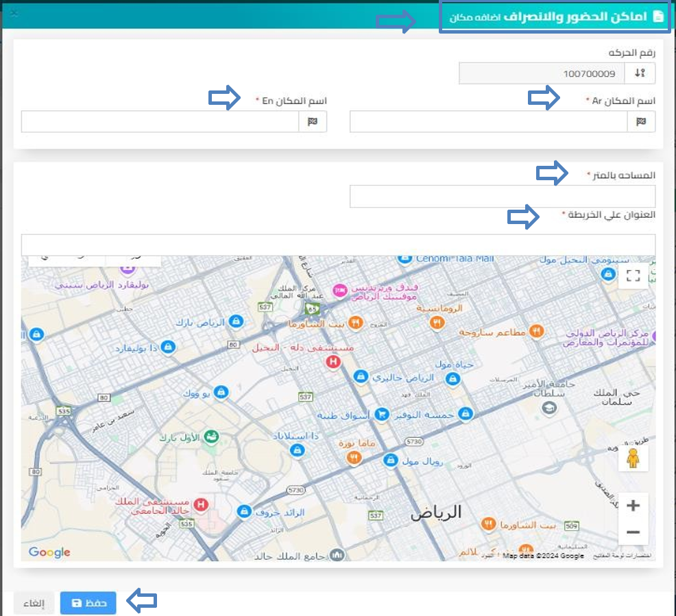The image size is (676, 616).
Task: Focus the العنوان علي الخريطة address field
Action: [338, 245]
